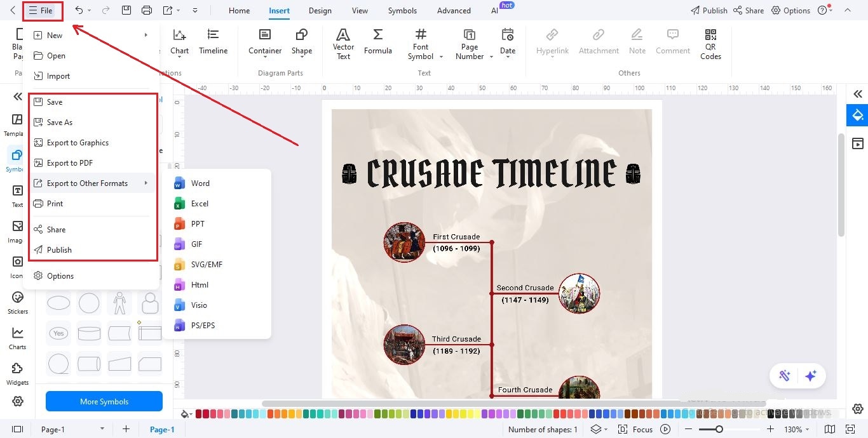
Task: Collapse the left symbol library chevrons
Action: point(18,96)
